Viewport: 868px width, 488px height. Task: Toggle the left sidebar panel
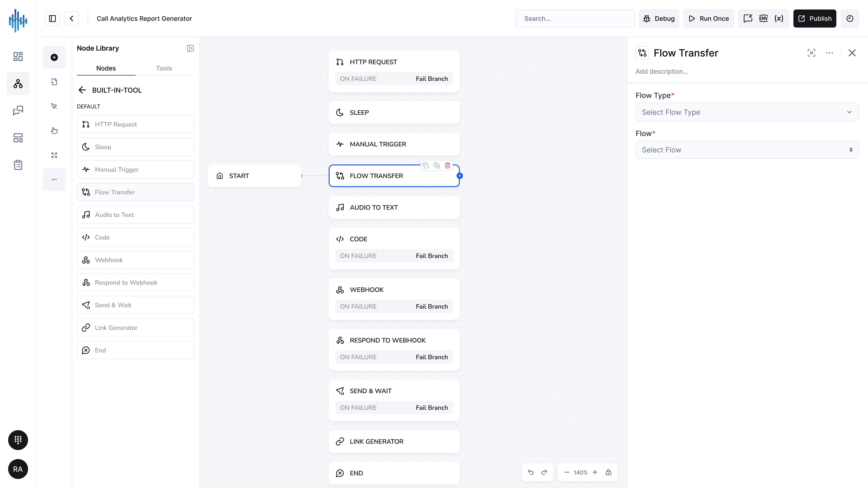(52, 19)
